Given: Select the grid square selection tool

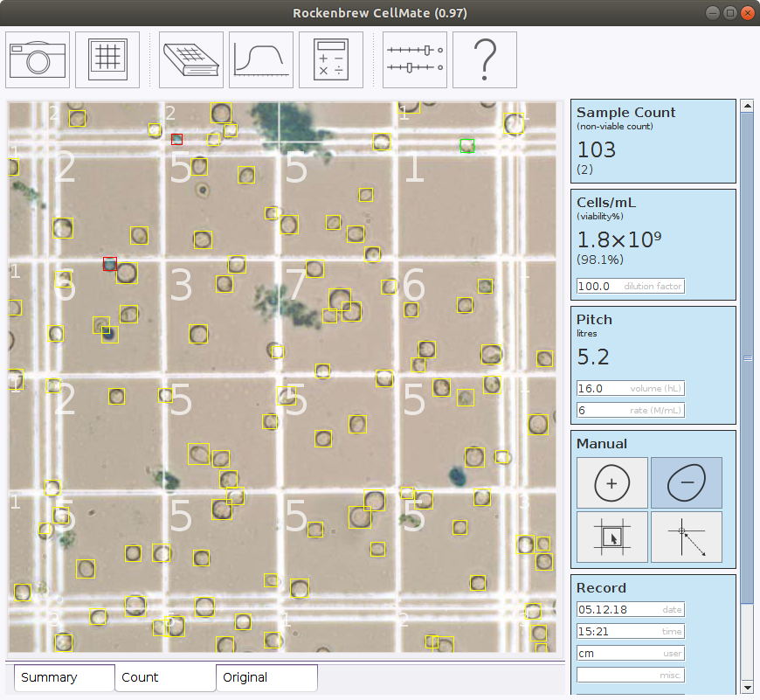Looking at the screenshot, I should [612, 537].
